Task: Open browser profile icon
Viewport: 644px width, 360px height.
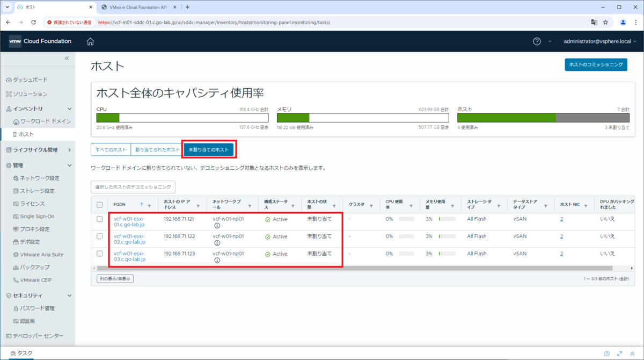Action: [x=623, y=23]
